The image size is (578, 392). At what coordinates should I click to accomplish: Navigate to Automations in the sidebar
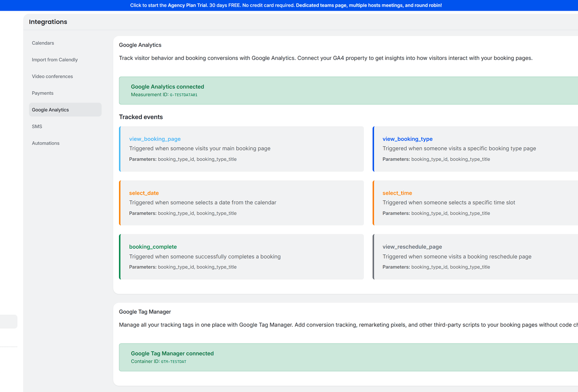pyautogui.click(x=45, y=143)
